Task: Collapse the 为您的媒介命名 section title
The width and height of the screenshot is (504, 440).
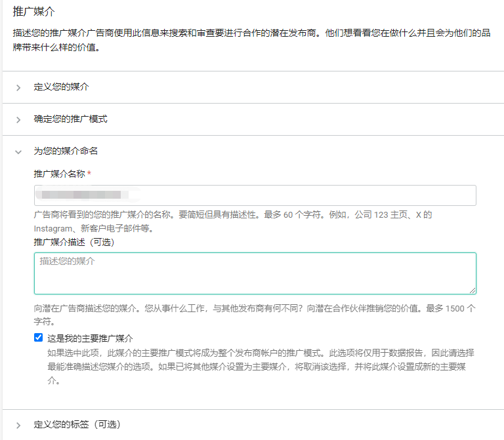Action: click(x=66, y=151)
